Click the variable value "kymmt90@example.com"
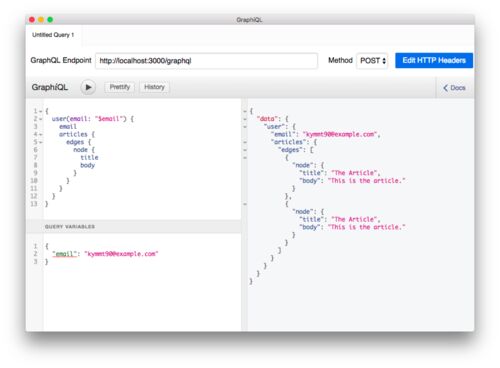Screen dimensions: 500x368 tap(121, 254)
